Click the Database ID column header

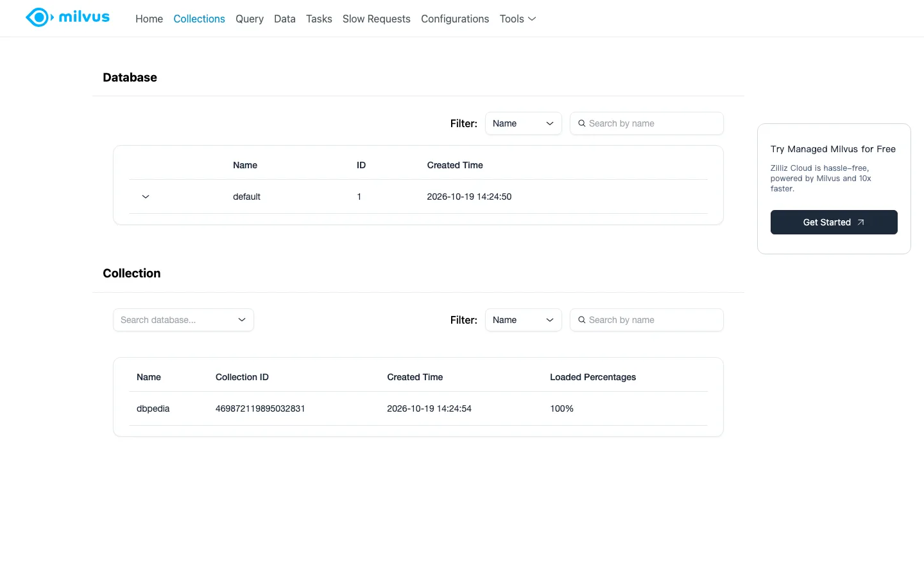pyautogui.click(x=361, y=165)
